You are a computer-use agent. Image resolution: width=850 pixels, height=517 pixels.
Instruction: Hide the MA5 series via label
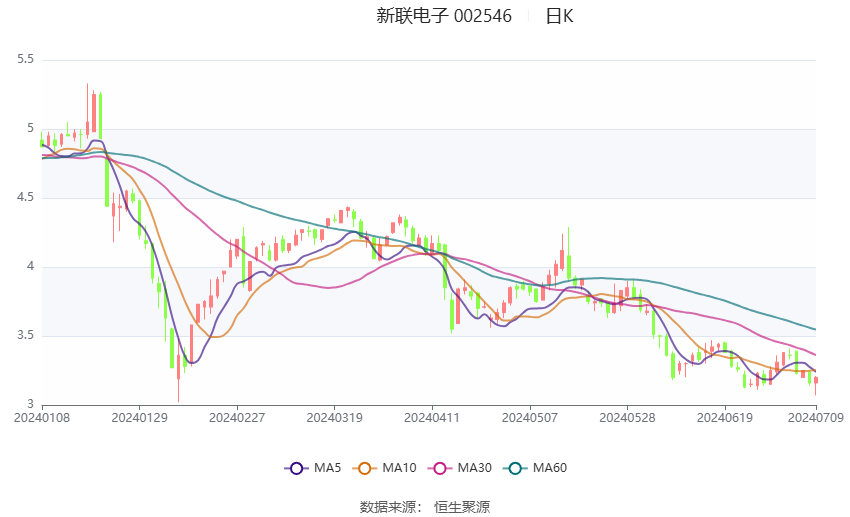coord(327,468)
